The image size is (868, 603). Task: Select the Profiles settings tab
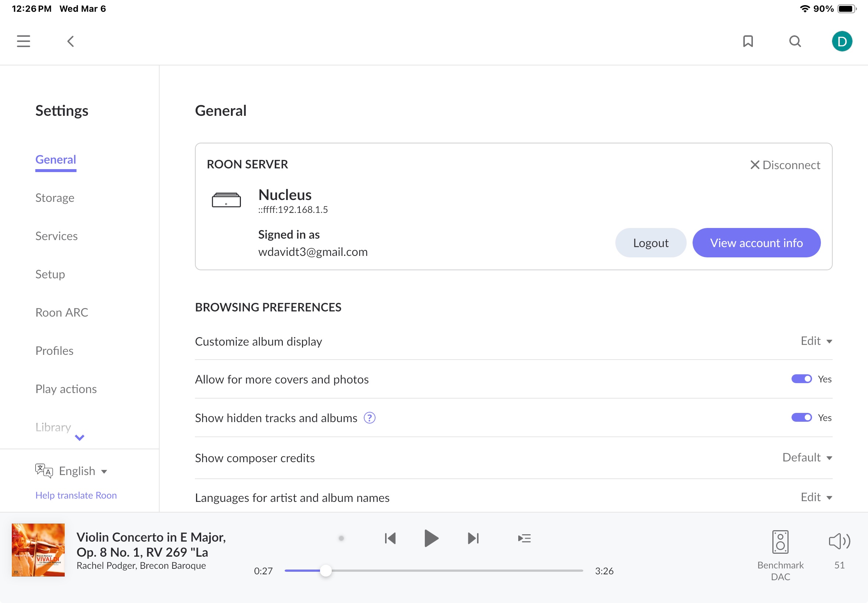[54, 351]
